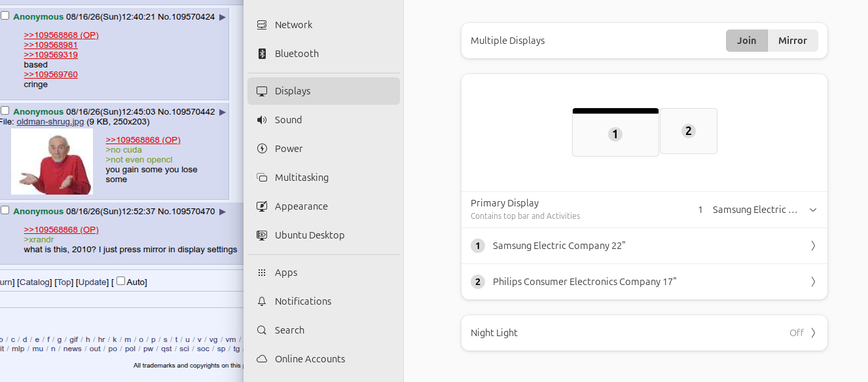
Task: Click the Multitasking icon in the sidebar
Action: coord(262,178)
